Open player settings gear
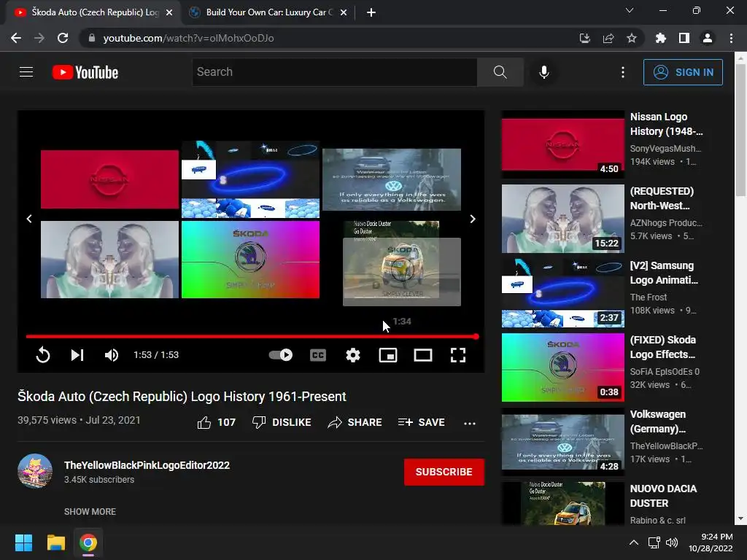747x560 pixels. 353,355
